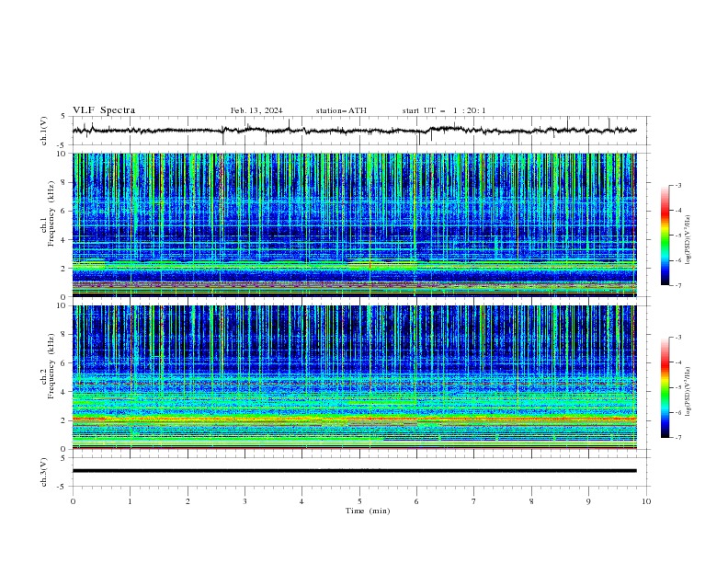The width and height of the screenshot is (728, 563).
Task: Click the "-7" label on ch.1 colorbar
Action: pos(678,285)
